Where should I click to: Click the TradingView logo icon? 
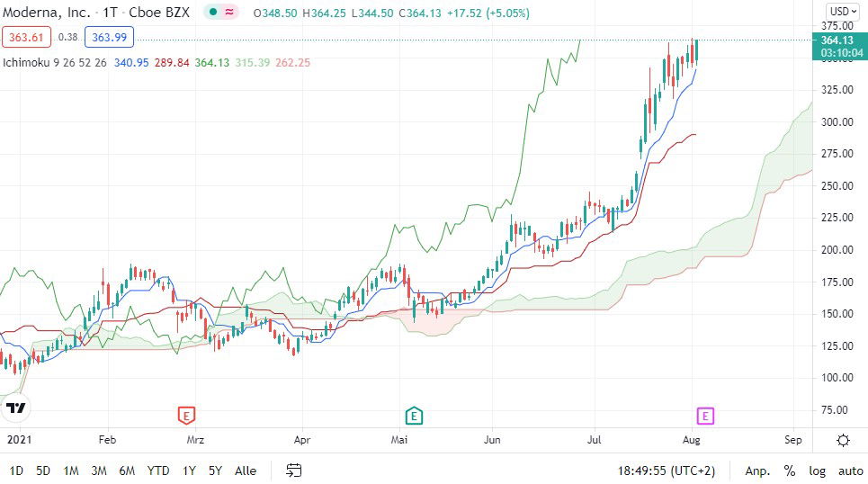point(15,408)
